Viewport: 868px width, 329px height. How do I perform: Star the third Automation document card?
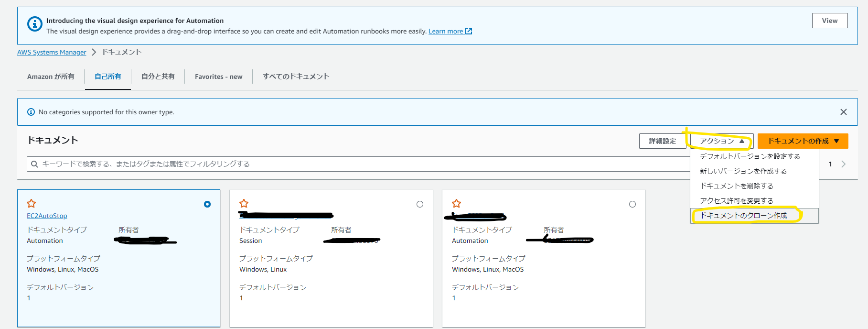(x=457, y=203)
